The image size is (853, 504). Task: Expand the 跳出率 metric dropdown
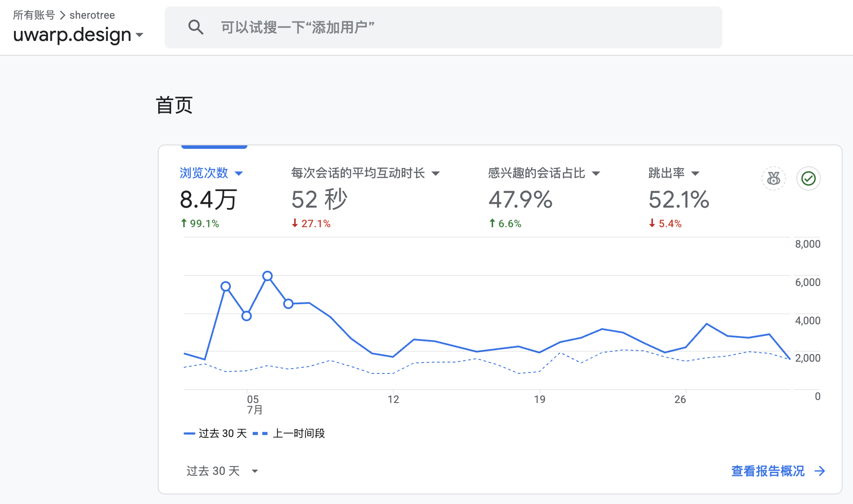pyautogui.click(x=695, y=173)
